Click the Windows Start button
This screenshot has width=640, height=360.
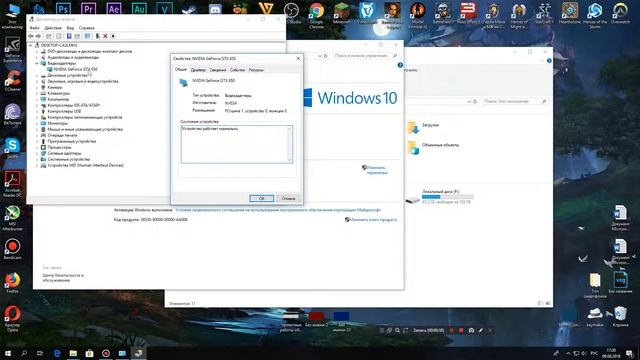(8, 353)
